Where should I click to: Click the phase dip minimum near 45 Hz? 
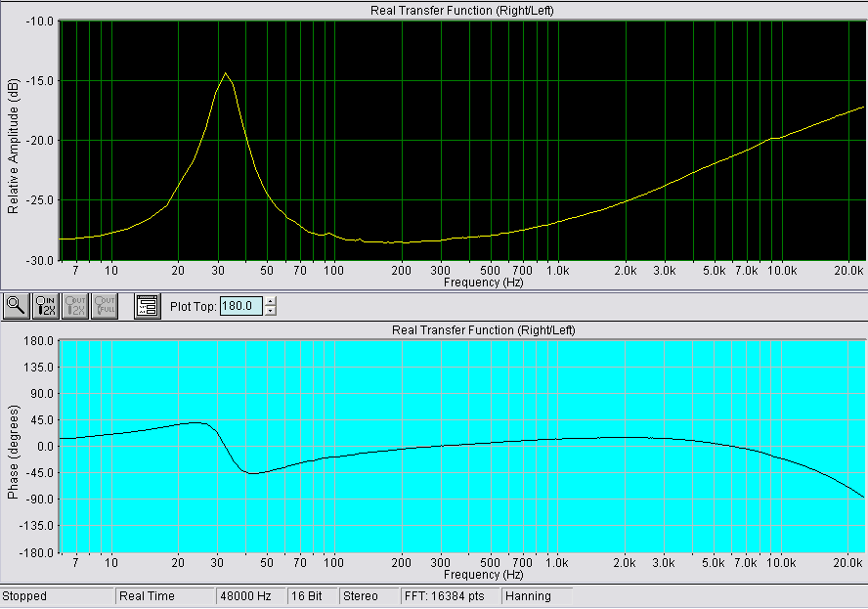tap(251, 474)
